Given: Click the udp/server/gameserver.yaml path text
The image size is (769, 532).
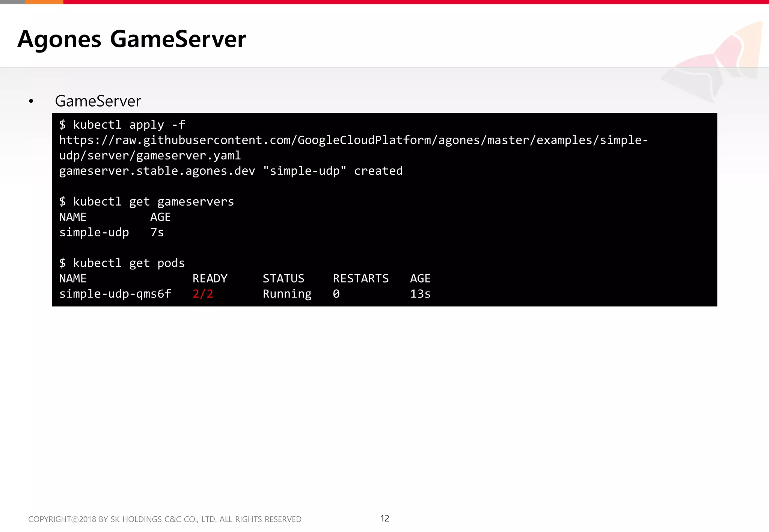Looking at the screenshot, I should pyautogui.click(x=150, y=155).
